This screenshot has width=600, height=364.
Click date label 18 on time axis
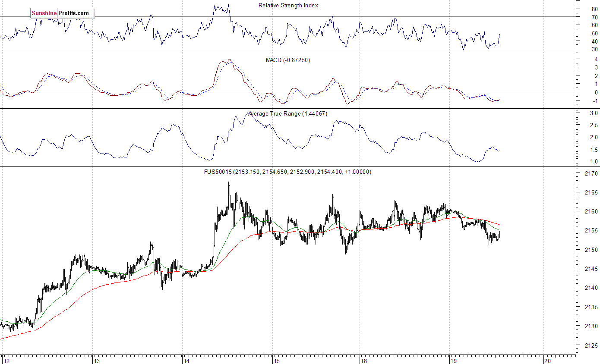pyautogui.click(x=364, y=361)
